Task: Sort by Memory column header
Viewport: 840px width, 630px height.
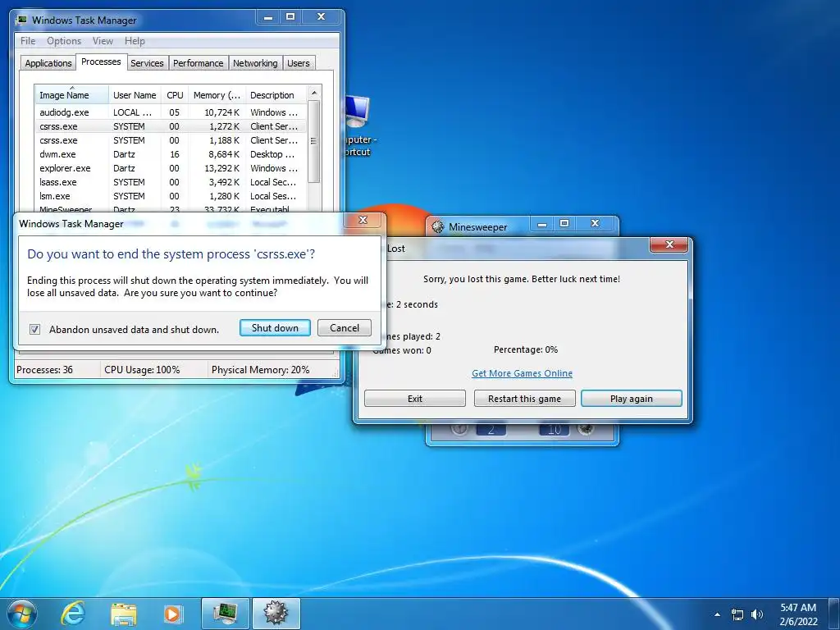Action: point(217,95)
